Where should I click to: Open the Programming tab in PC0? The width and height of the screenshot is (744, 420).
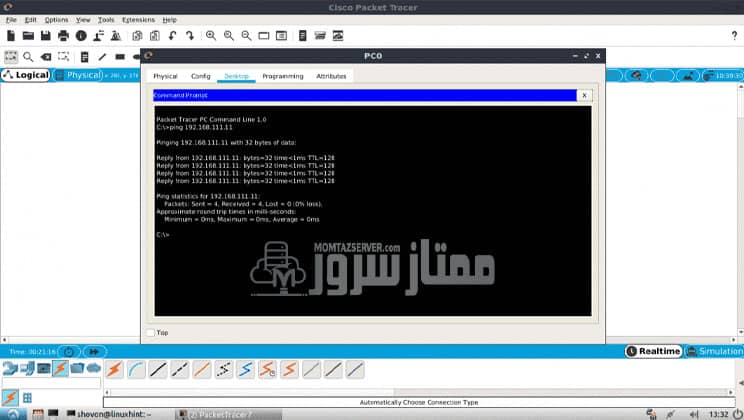tap(283, 76)
